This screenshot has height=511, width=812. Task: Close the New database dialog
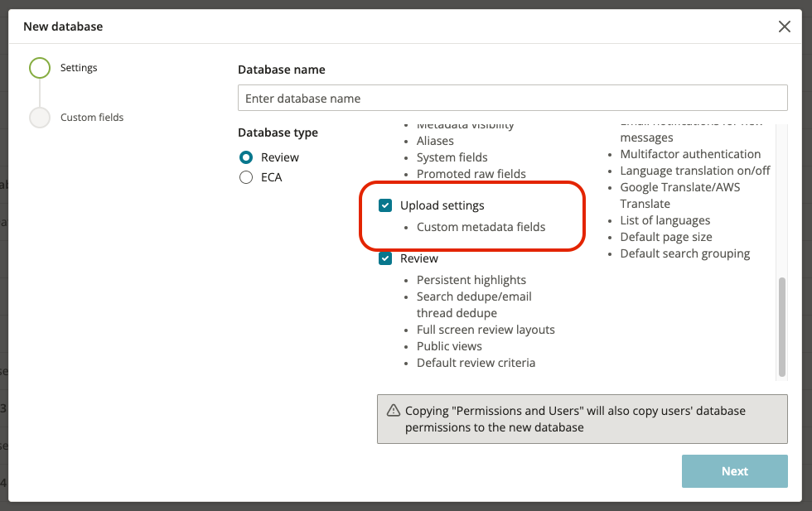pos(784,27)
